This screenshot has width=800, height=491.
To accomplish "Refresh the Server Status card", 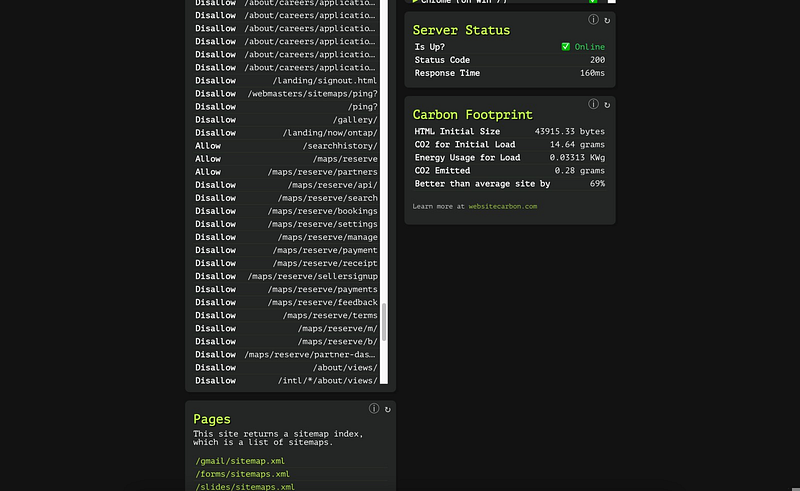I will click(x=607, y=20).
